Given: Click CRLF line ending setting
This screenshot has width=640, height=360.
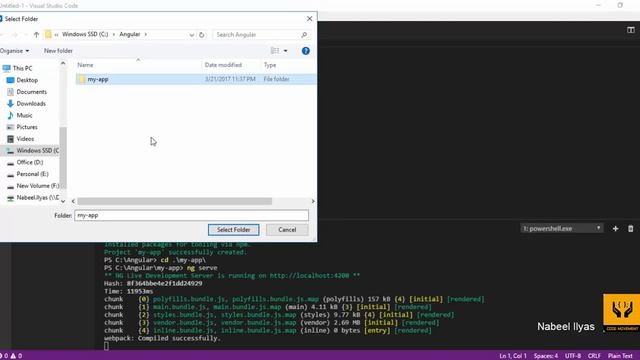Looking at the screenshot, I should (x=594, y=356).
